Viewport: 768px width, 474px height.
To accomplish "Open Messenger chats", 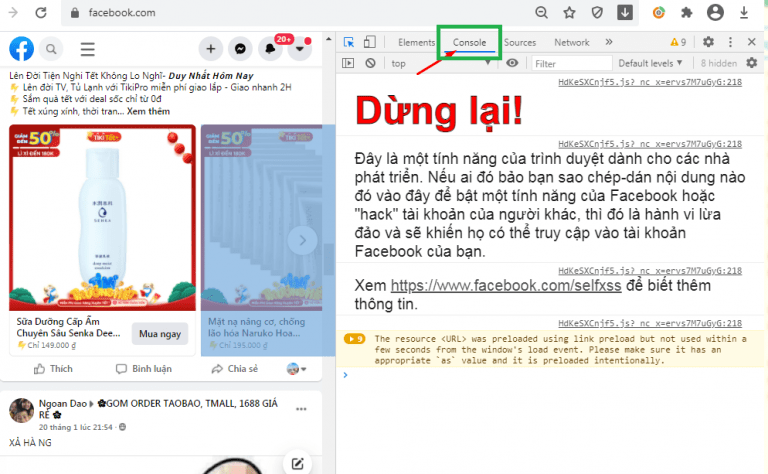I will pyautogui.click(x=240, y=49).
